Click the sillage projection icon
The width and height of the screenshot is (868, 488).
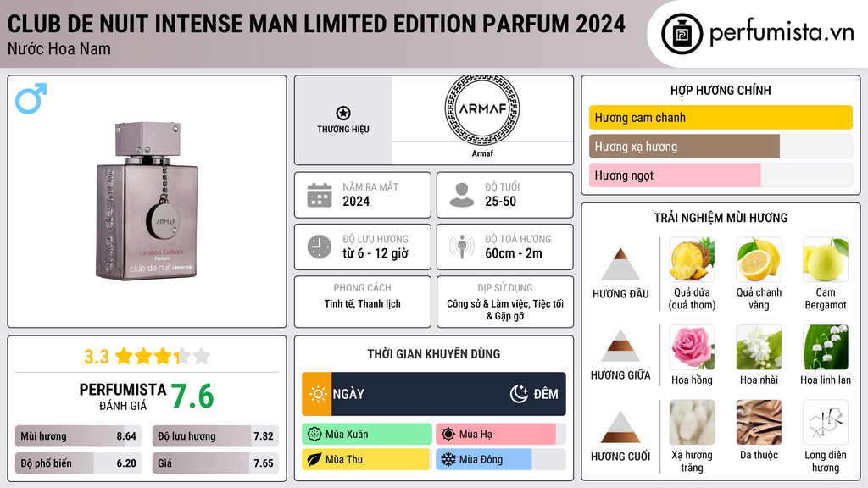[x=462, y=247]
